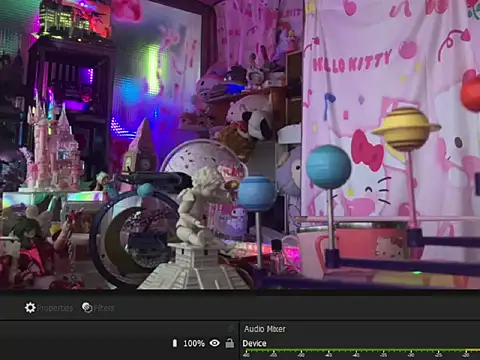The width and height of the screenshot is (480, 360).
Task: Select the Device audio source label
Action: coord(254,343)
